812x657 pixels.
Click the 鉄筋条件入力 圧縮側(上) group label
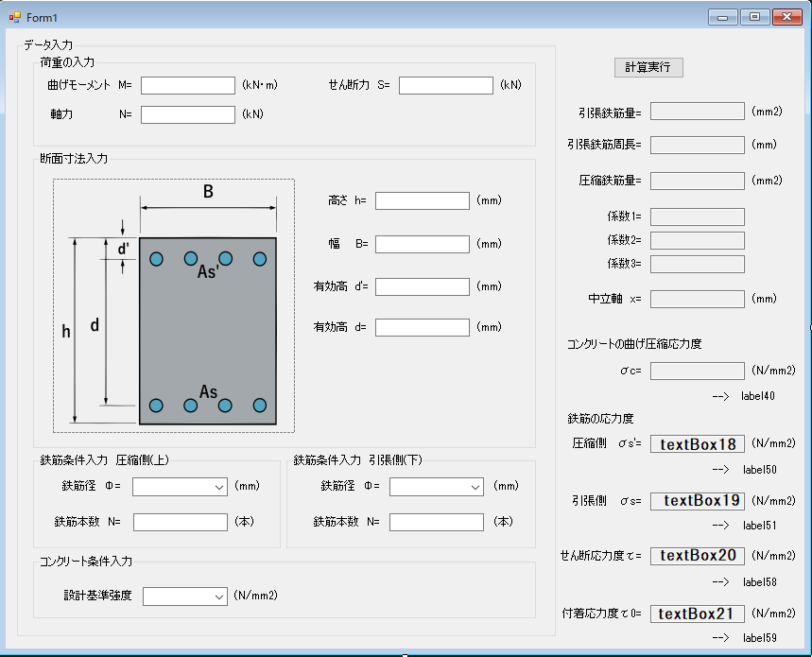(104, 460)
